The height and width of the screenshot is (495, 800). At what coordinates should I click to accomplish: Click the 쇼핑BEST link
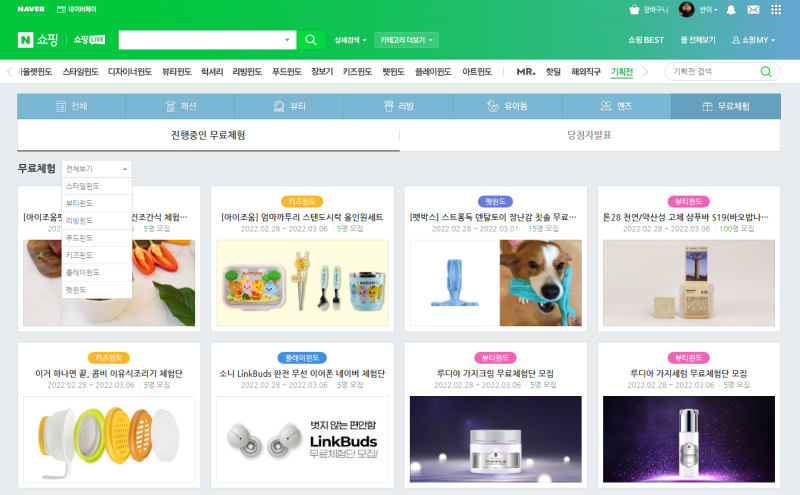[645, 40]
